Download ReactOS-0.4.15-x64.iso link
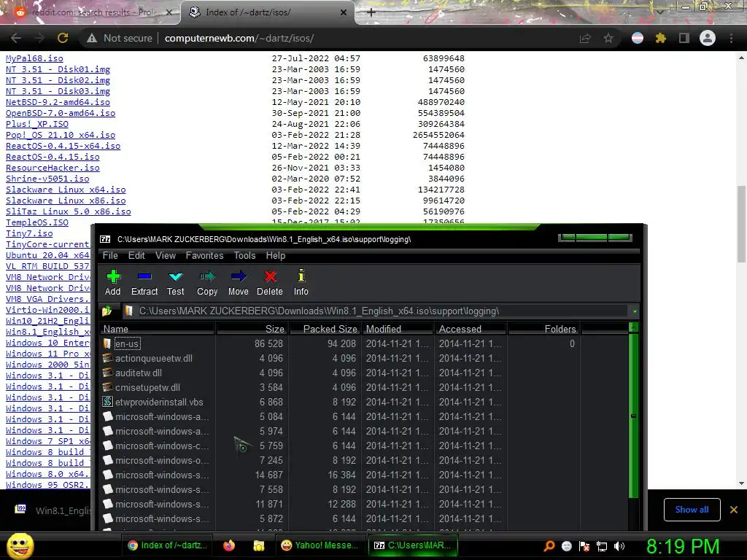This screenshot has width=747, height=560. tap(63, 146)
